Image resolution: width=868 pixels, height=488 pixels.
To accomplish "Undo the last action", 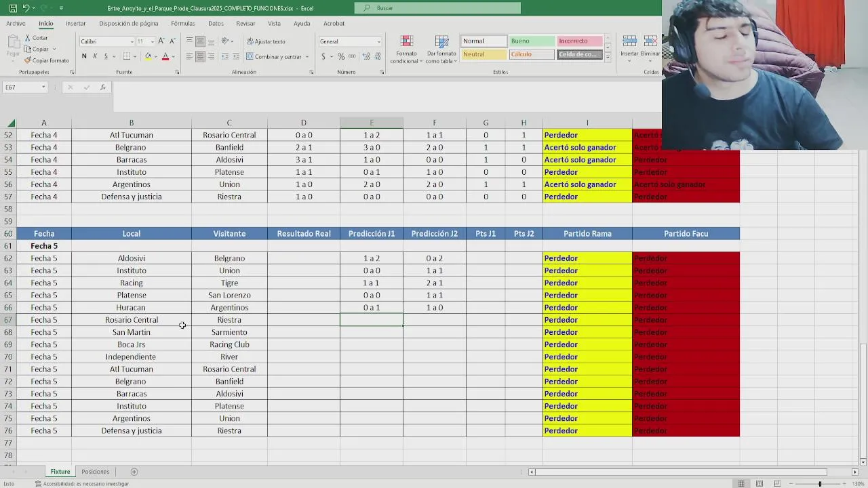I will 26,8.
